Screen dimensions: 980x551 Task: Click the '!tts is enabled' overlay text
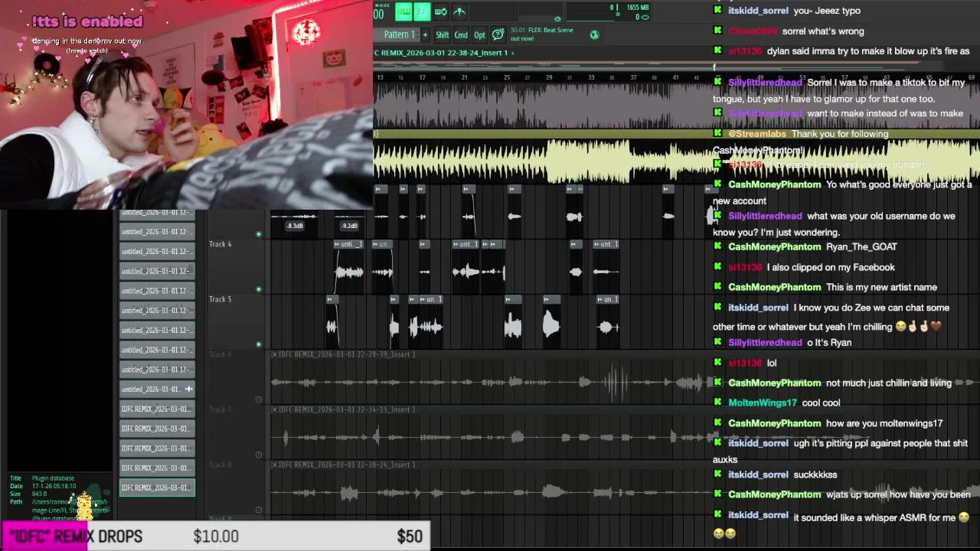tap(87, 21)
